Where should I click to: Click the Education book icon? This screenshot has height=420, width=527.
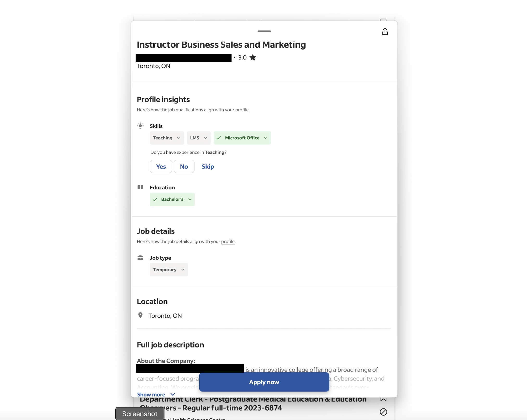tap(140, 187)
